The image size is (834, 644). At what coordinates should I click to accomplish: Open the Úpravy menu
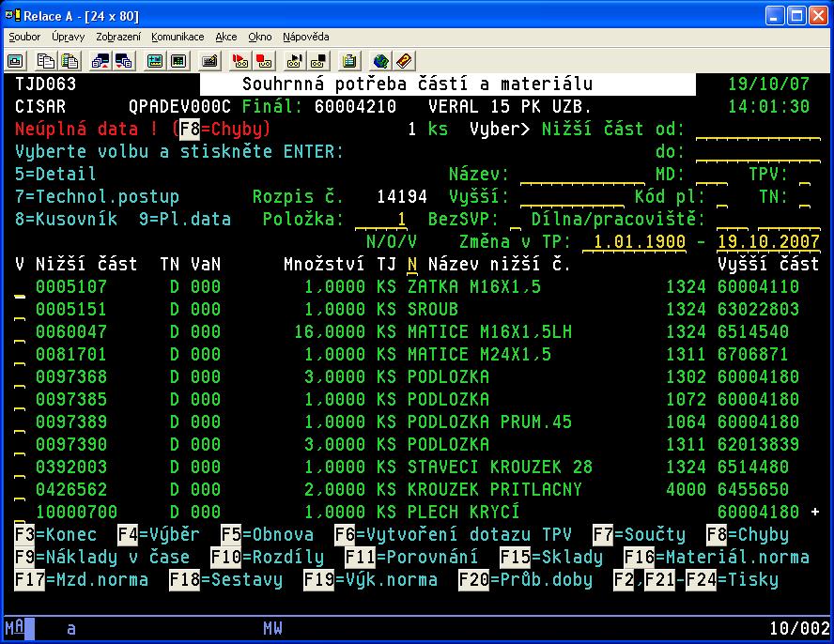68,37
